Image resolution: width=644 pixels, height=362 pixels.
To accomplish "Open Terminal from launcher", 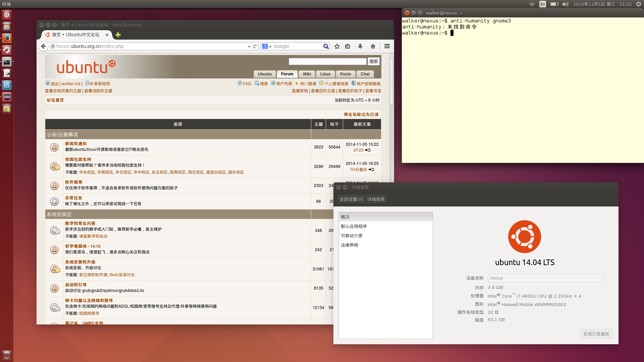I will click(7, 62).
